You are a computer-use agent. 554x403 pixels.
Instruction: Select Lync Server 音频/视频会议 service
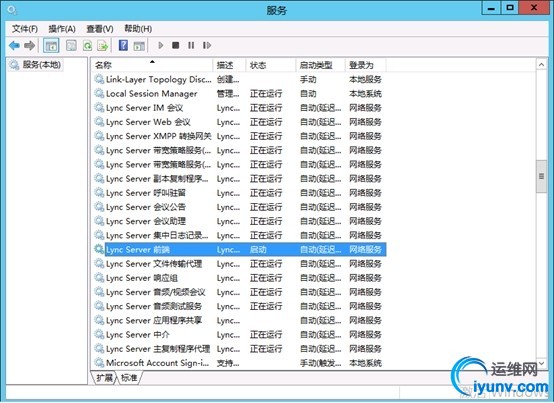click(239, 292)
